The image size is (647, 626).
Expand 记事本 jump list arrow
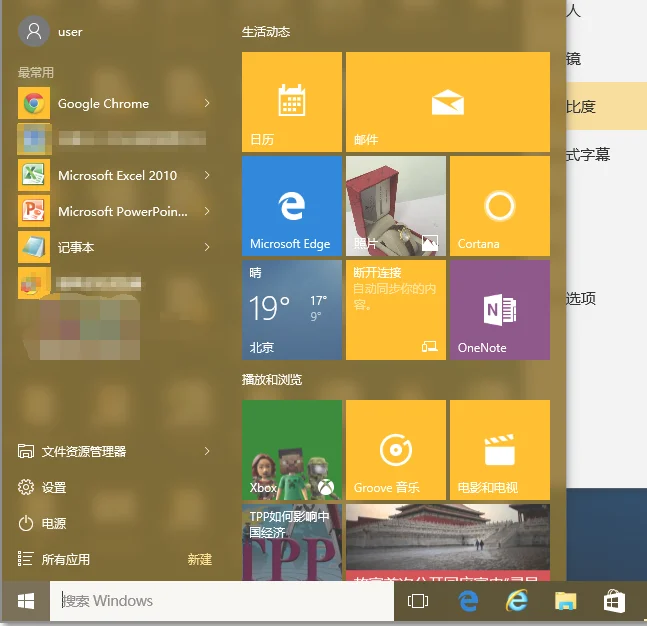(x=207, y=247)
